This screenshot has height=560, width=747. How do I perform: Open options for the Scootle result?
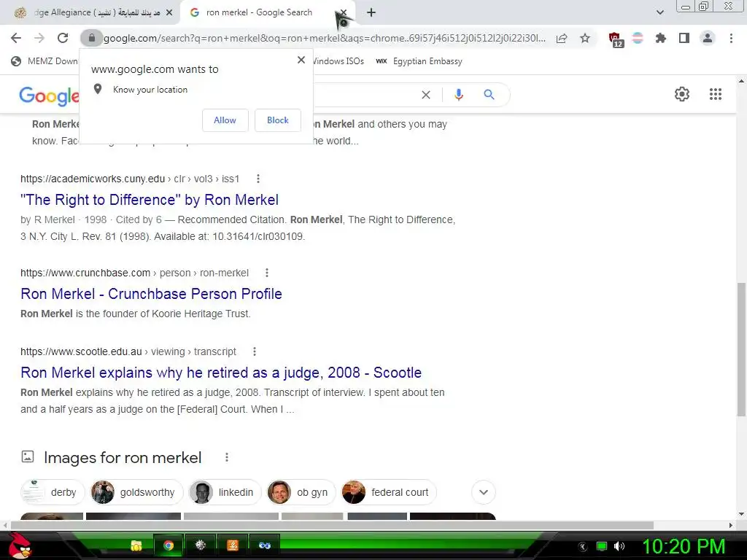[255, 351]
